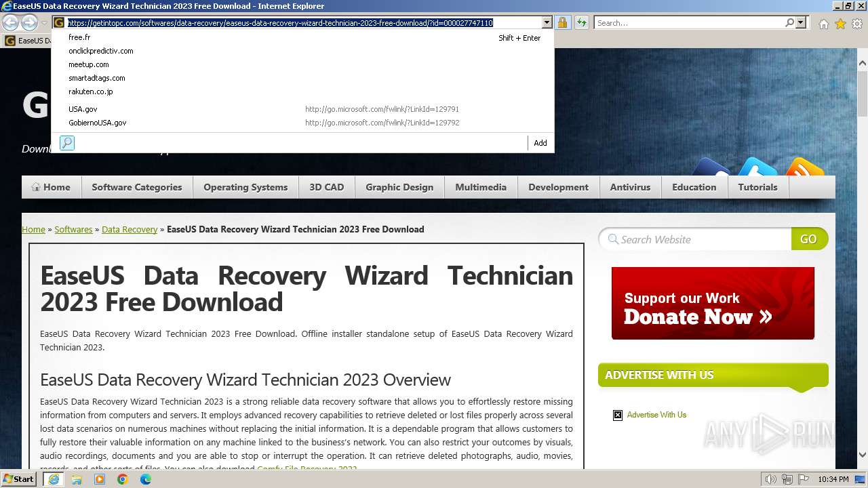The image size is (868, 488).
Task: Follow the Home breadcrumb link
Action: (33, 229)
